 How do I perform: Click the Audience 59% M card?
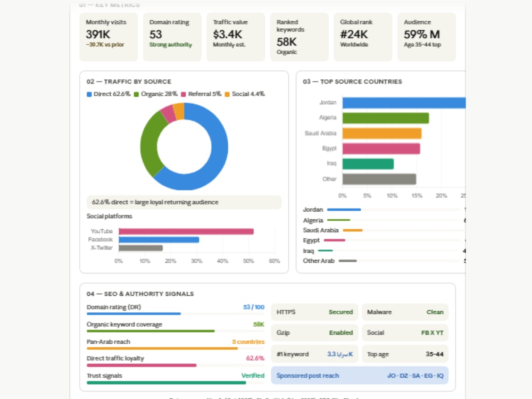click(427, 37)
